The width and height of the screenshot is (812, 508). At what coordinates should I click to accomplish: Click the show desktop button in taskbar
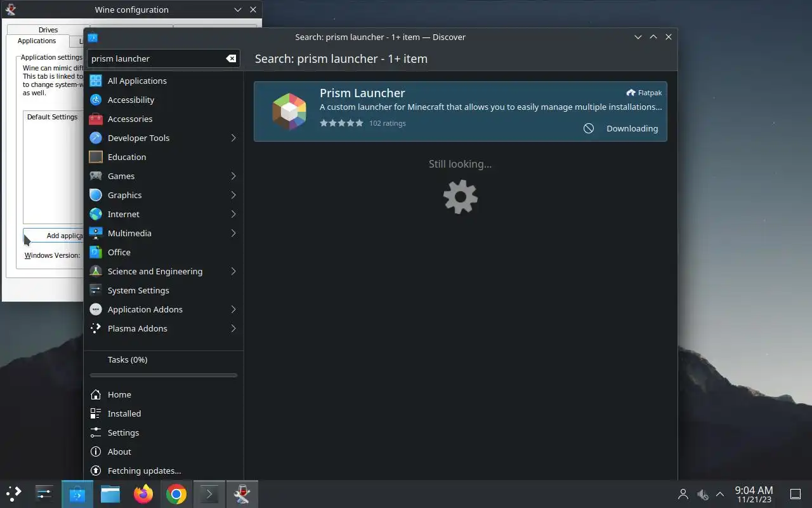[795, 494]
